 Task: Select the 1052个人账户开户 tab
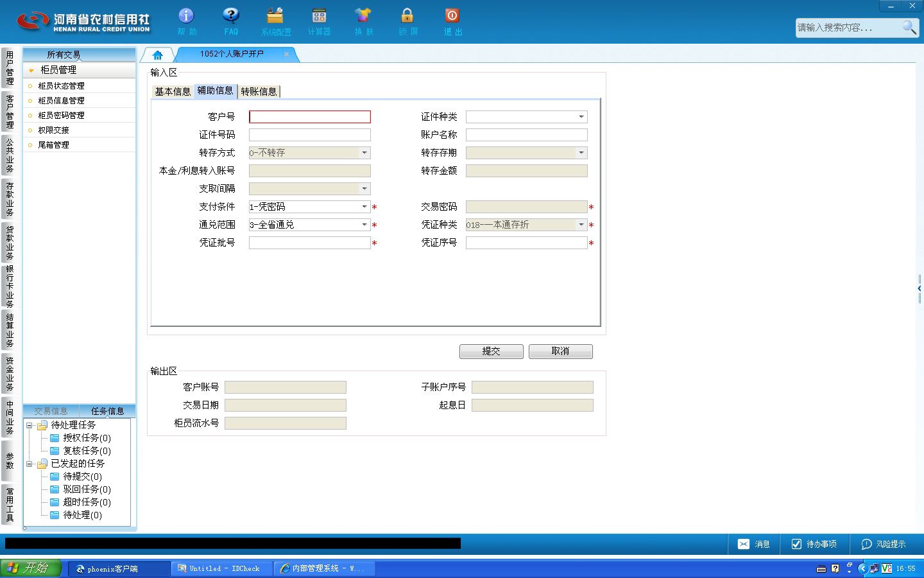[x=232, y=54]
